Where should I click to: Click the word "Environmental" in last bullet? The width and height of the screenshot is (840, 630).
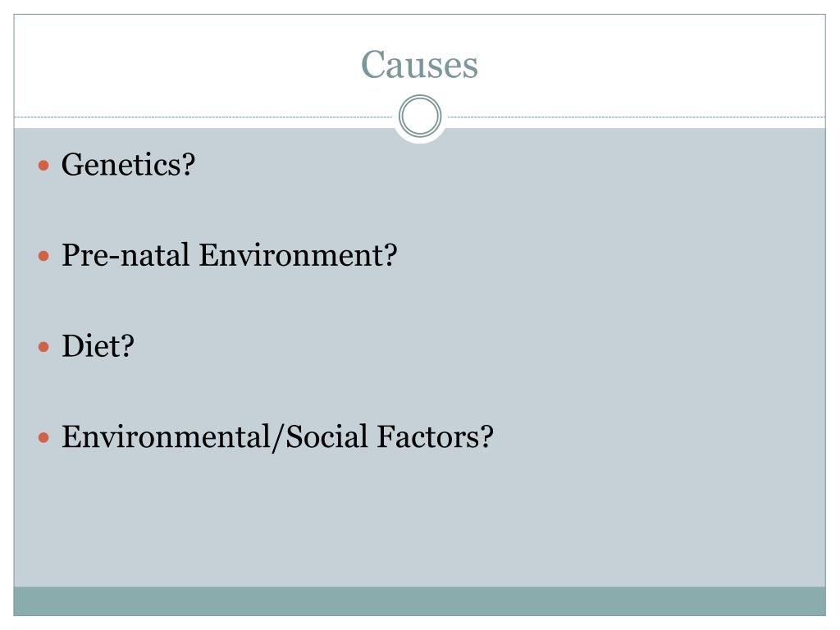166,436
